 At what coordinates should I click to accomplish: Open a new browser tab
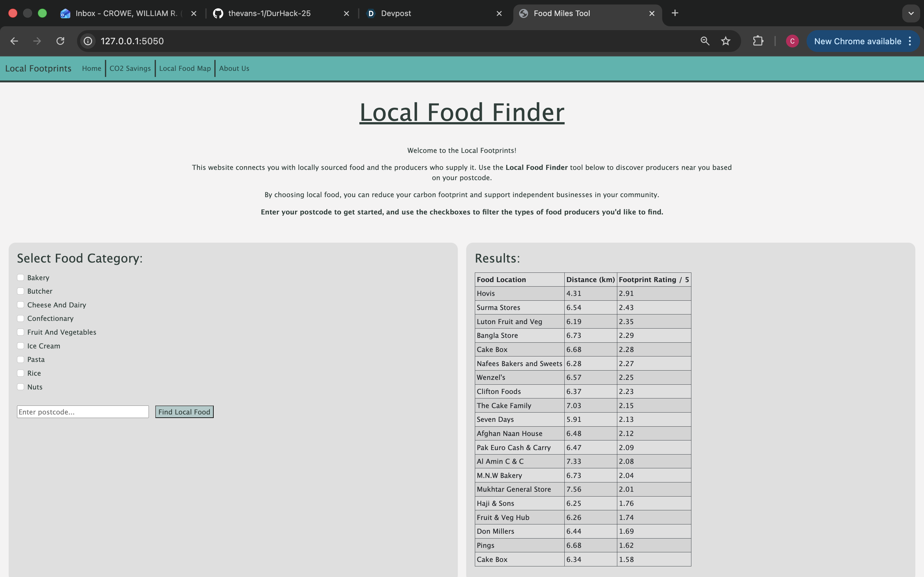coord(675,13)
